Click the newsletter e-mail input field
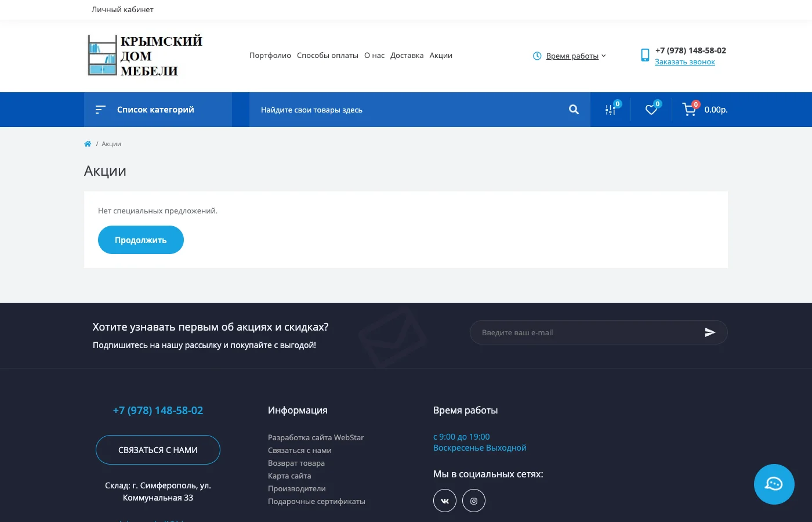 pos(586,332)
